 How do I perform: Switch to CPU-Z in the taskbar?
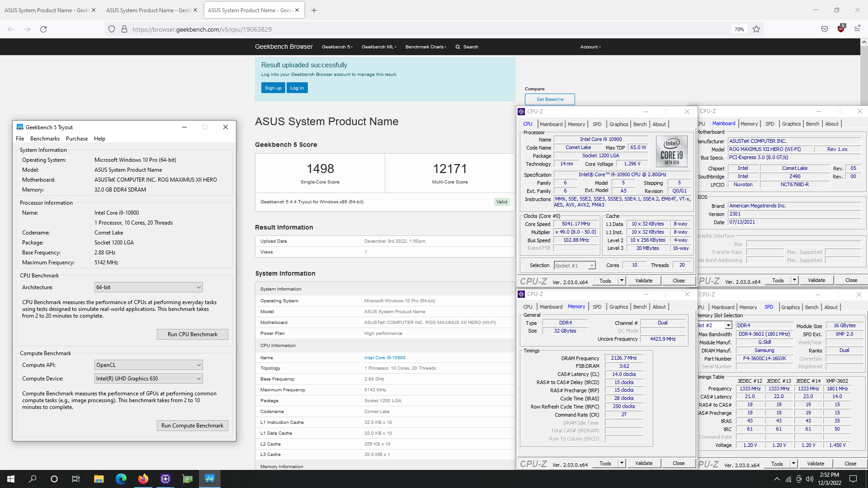(x=165, y=479)
